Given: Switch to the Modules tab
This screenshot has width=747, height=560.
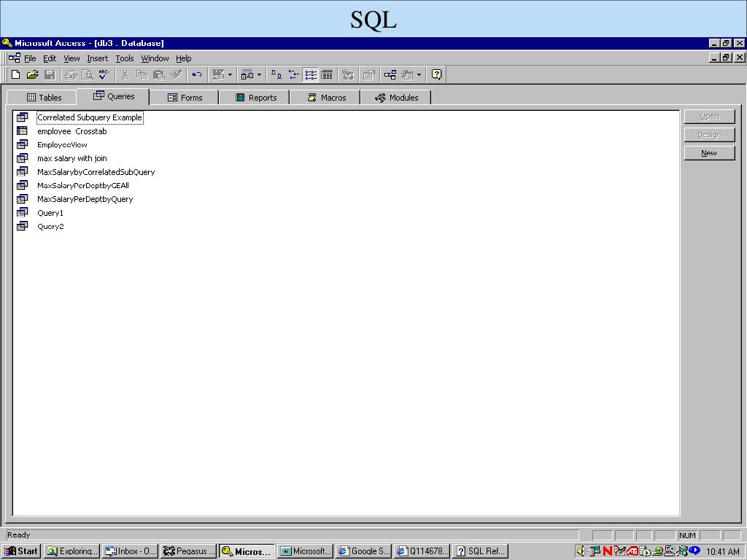Looking at the screenshot, I should [x=396, y=98].
